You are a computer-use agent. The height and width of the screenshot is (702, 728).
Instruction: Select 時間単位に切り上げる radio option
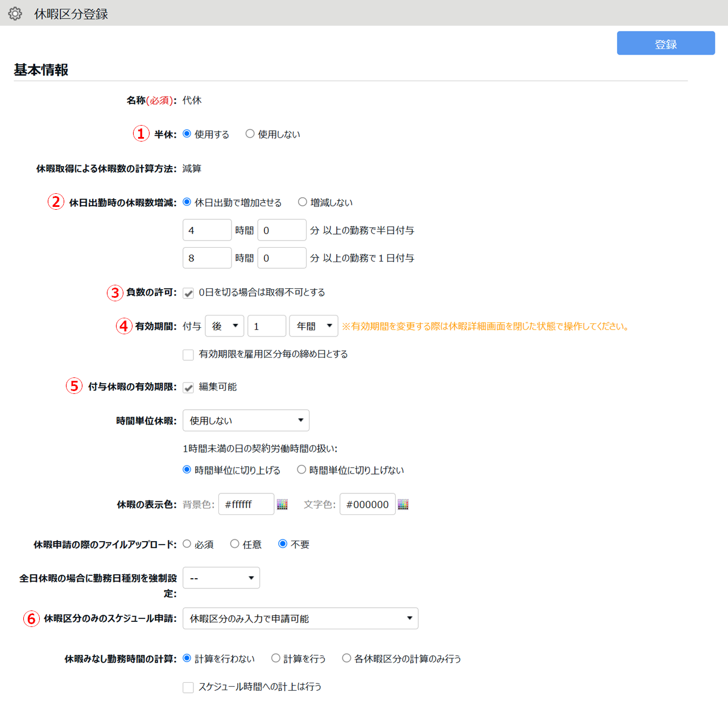tap(187, 470)
